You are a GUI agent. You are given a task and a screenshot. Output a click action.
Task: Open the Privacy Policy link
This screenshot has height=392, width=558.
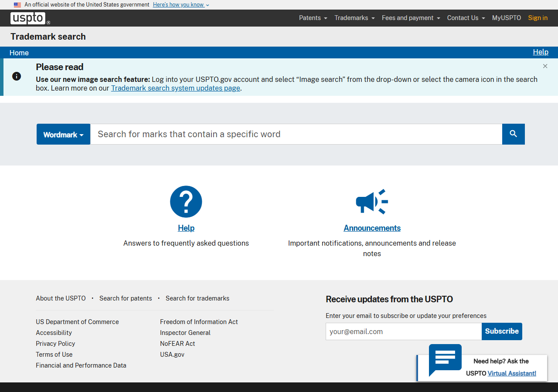click(x=55, y=344)
